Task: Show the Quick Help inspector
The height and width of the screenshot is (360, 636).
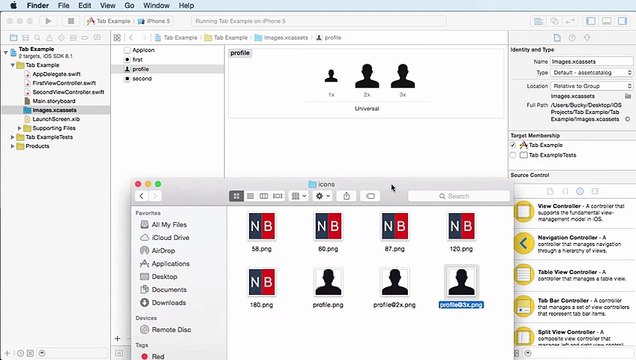Action: coord(572,38)
